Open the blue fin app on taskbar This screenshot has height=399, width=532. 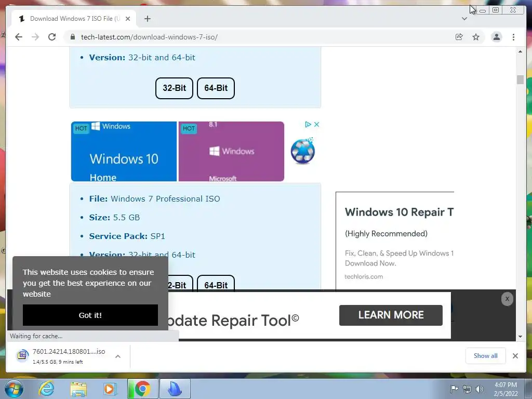[175, 389]
